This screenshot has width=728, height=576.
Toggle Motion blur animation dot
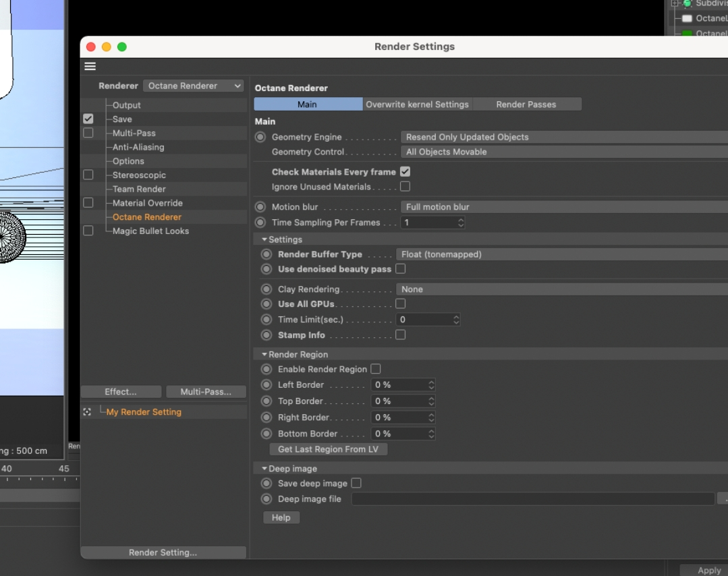point(260,207)
